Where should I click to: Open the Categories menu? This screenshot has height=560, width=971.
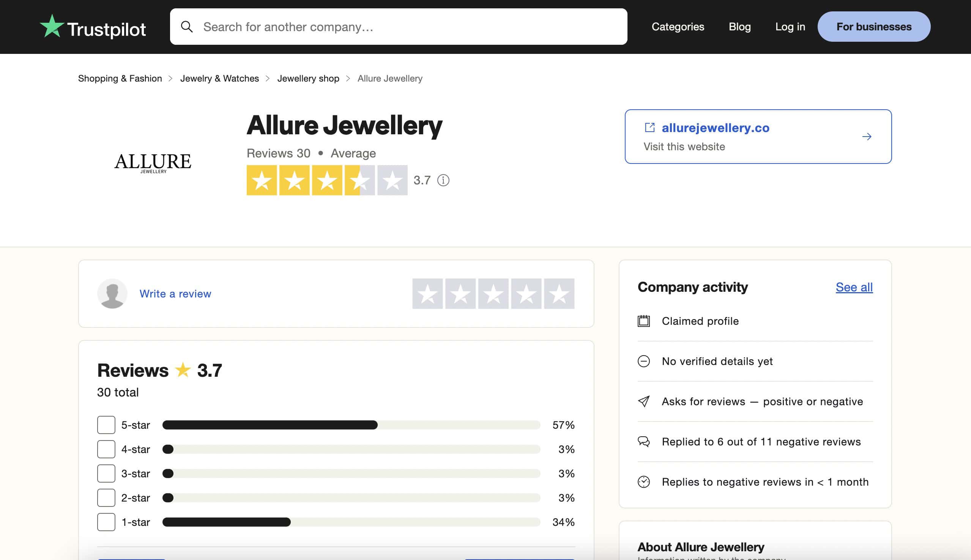(x=678, y=27)
